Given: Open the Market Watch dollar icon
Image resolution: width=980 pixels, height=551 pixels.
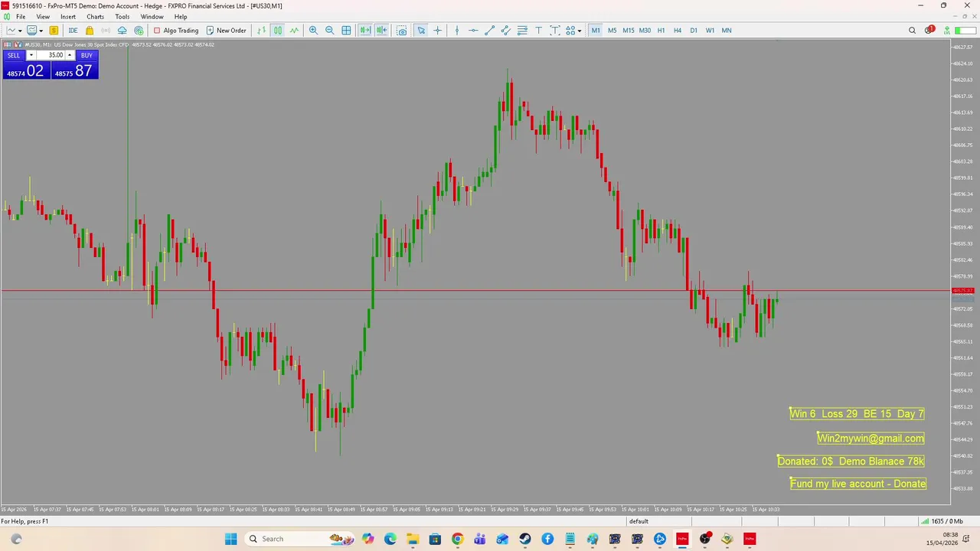Looking at the screenshot, I should [54, 31].
